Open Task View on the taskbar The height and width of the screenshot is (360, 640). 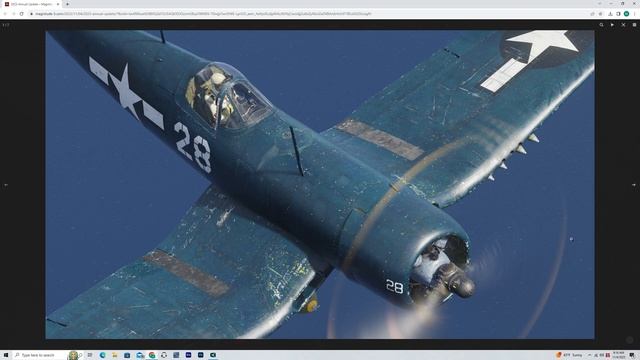(x=90, y=355)
